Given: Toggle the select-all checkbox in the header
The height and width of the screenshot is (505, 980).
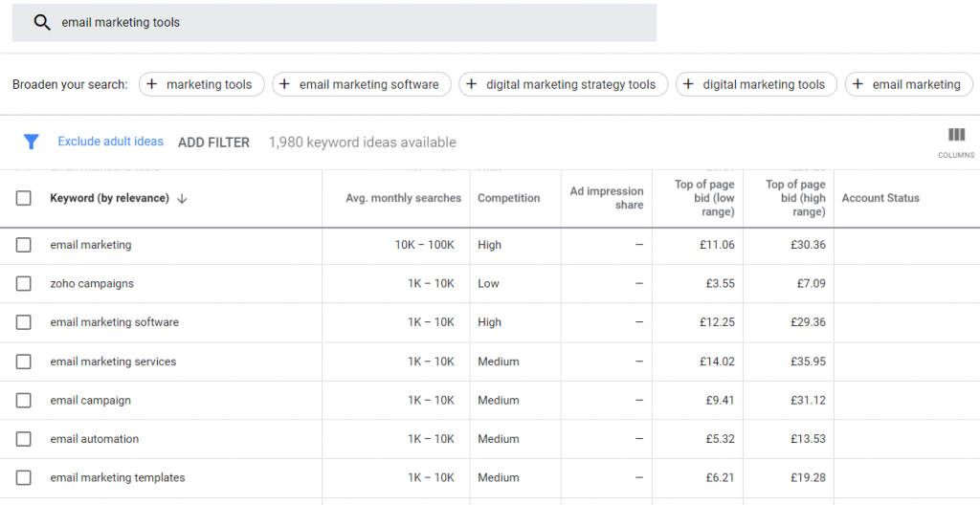Looking at the screenshot, I should [24, 198].
